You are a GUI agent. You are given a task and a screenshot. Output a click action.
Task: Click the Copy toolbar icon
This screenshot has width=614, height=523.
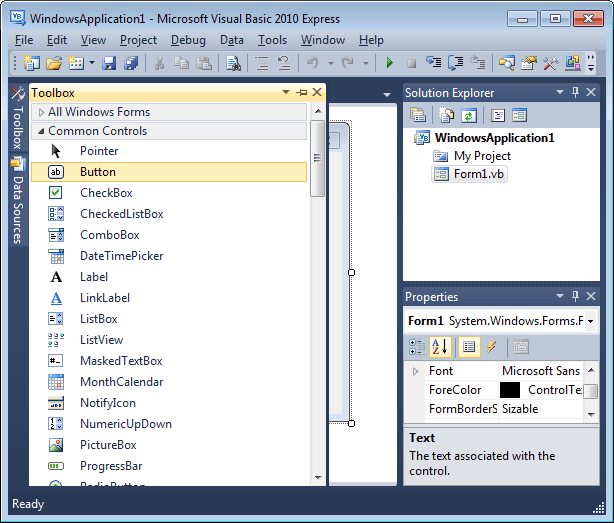point(181,63)
